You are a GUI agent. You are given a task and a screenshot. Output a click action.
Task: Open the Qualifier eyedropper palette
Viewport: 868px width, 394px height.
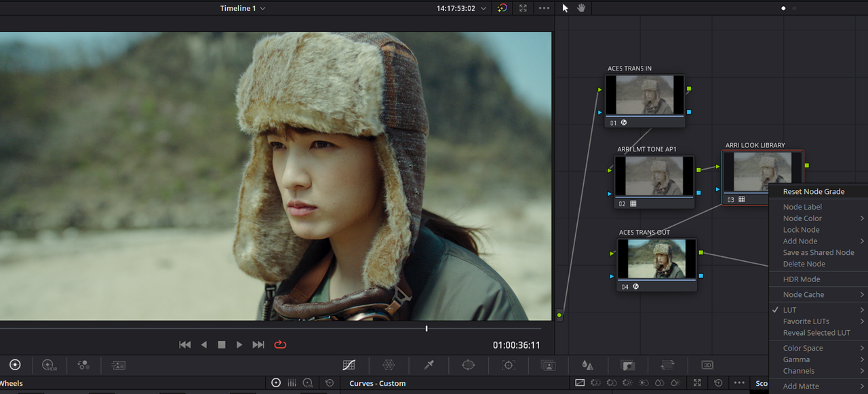click(x=429, y=365)
